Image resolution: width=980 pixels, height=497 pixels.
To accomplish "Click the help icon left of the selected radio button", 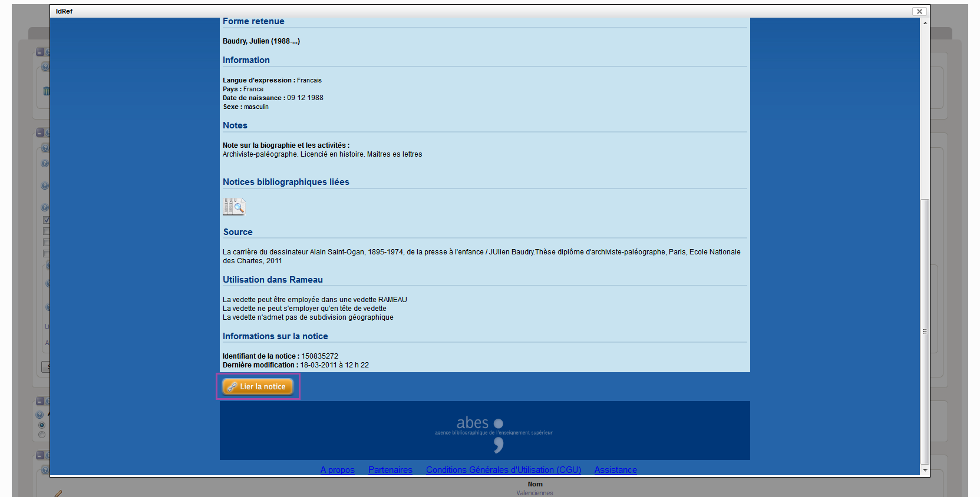I will pos(40,415).
